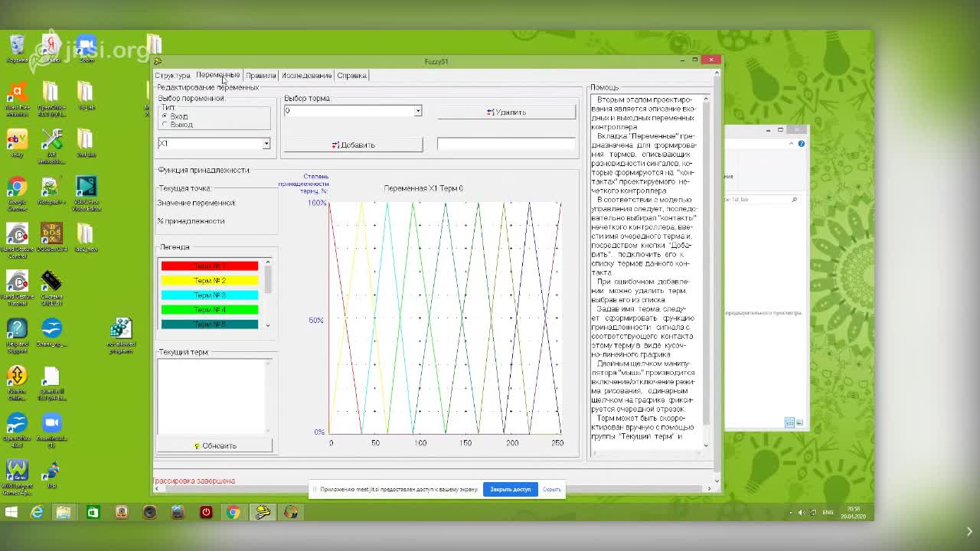Open the IAR Embedded shortcut icon

[x=51, y=147]
